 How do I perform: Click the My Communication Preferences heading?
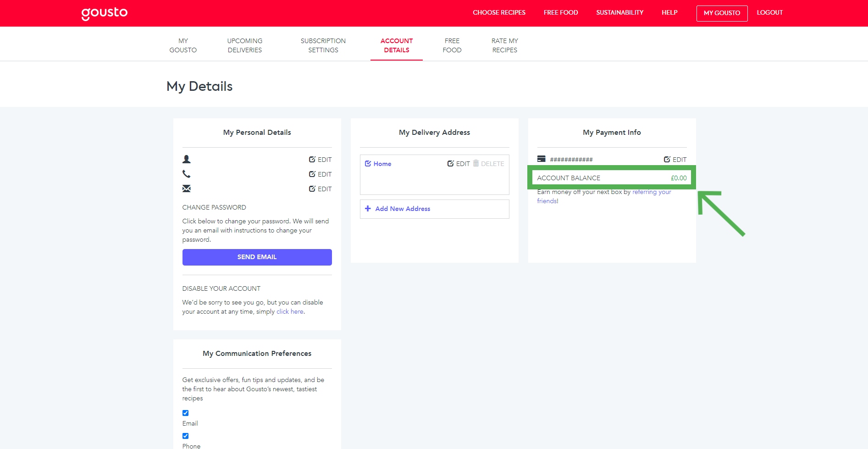click(x=257, y=354)
